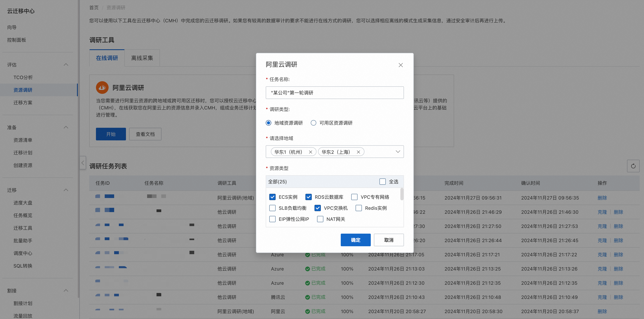Check EIP弹性公网IP resource type
Screen dimensions: 644x319
click(x=272, y=219)
